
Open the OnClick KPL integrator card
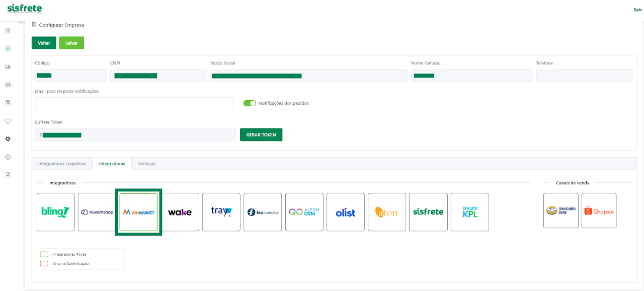470,212
